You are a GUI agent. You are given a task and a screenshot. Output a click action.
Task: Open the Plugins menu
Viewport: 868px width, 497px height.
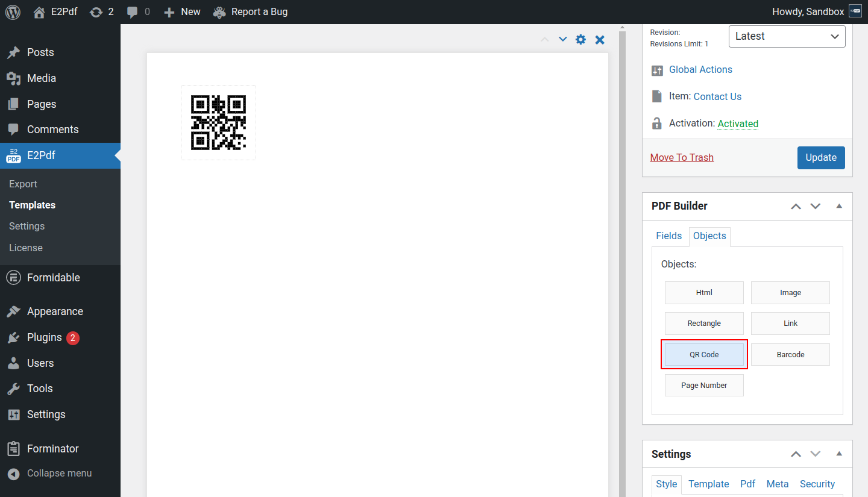click(44, 337)
